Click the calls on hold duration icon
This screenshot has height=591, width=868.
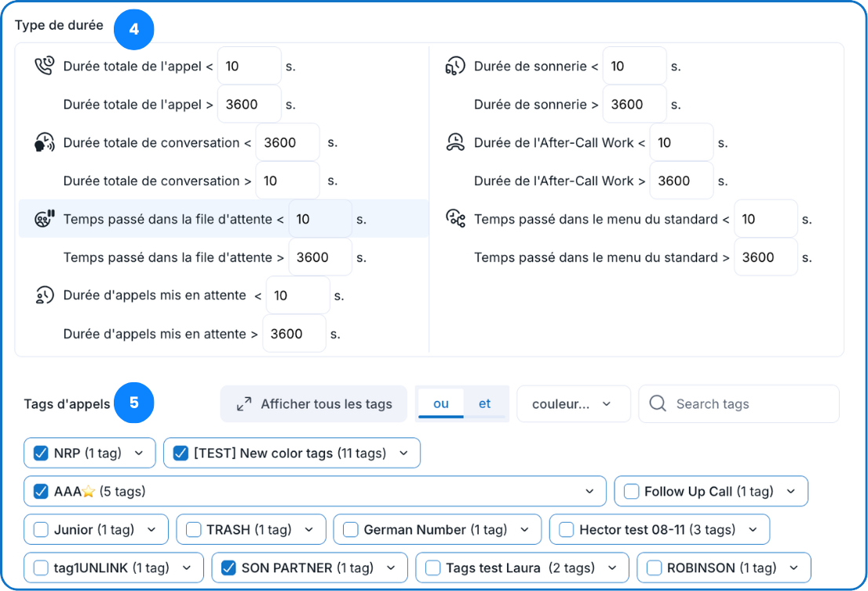click(x=45, y=296)
